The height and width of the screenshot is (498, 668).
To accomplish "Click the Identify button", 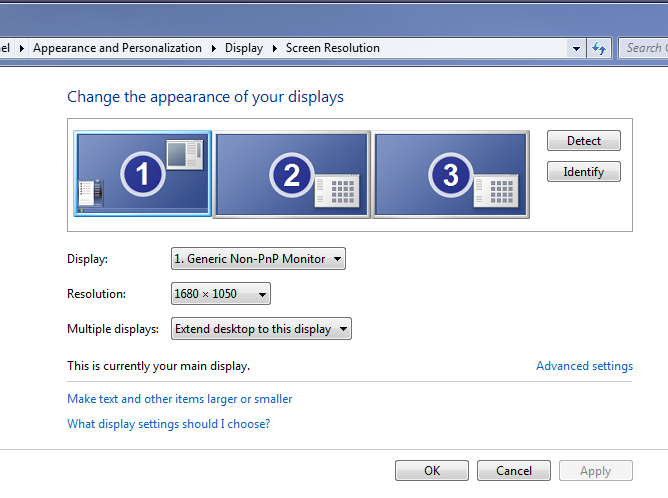I will point(584,172).
